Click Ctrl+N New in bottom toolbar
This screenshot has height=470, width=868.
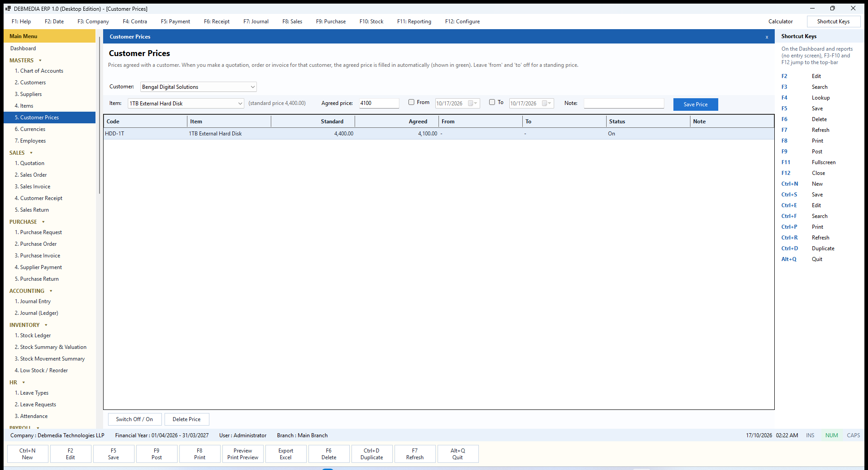click(27, 454)
